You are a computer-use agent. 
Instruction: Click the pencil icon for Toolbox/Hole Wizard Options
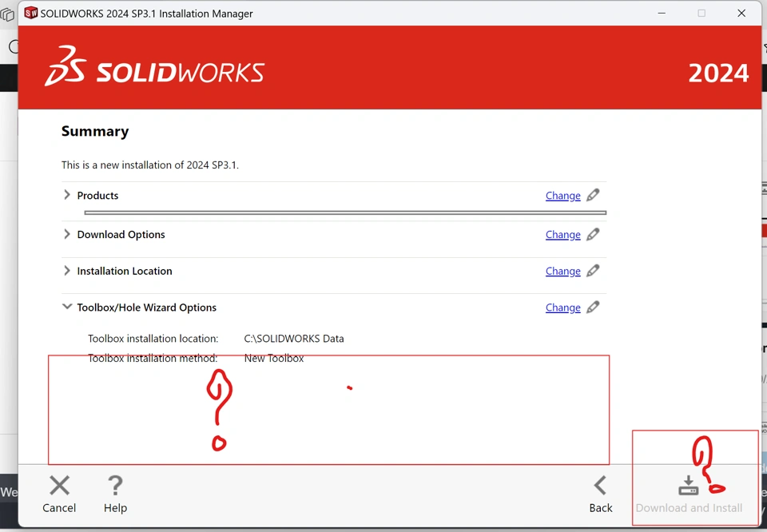click(x=593, y=307)
